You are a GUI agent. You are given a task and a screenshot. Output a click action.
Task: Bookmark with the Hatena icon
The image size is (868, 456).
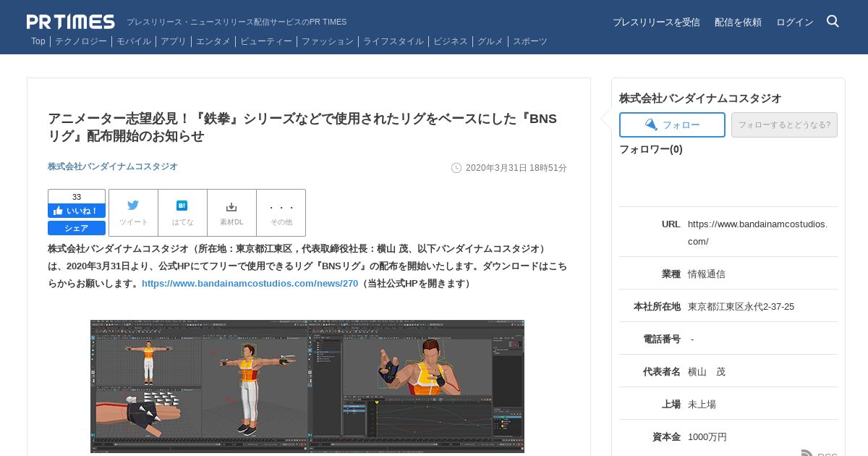(x=182, y=213)
